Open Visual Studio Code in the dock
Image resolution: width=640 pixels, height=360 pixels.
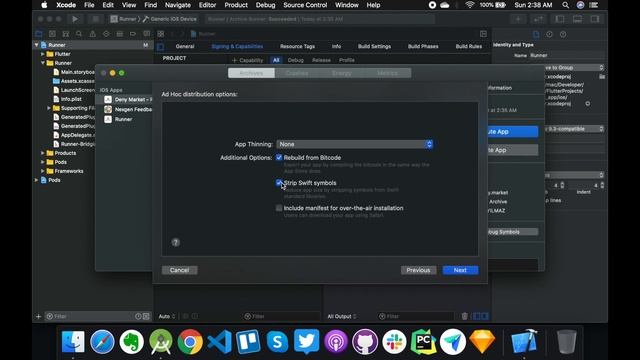click(219, 341)
